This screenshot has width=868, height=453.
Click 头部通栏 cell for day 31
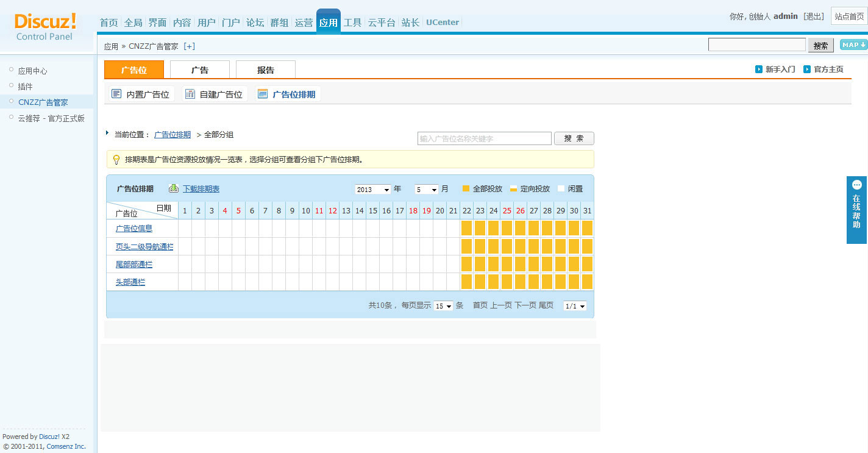[x=587, y=282]
